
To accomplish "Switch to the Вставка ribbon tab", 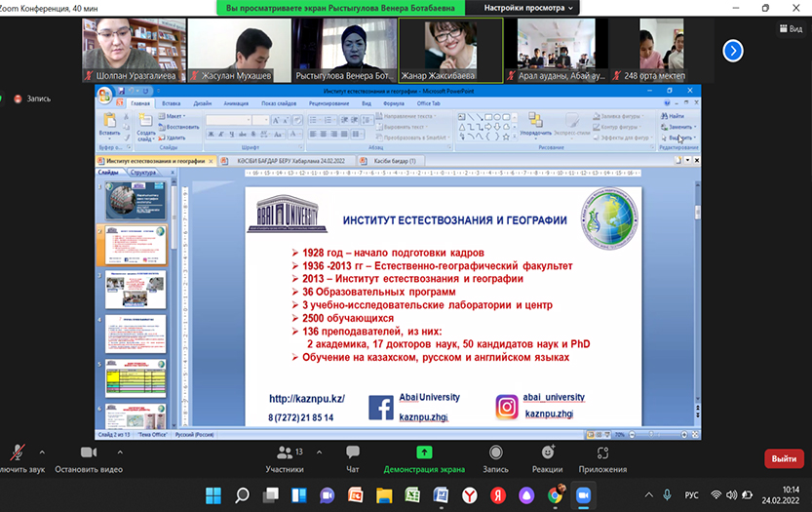I will 172,102.
